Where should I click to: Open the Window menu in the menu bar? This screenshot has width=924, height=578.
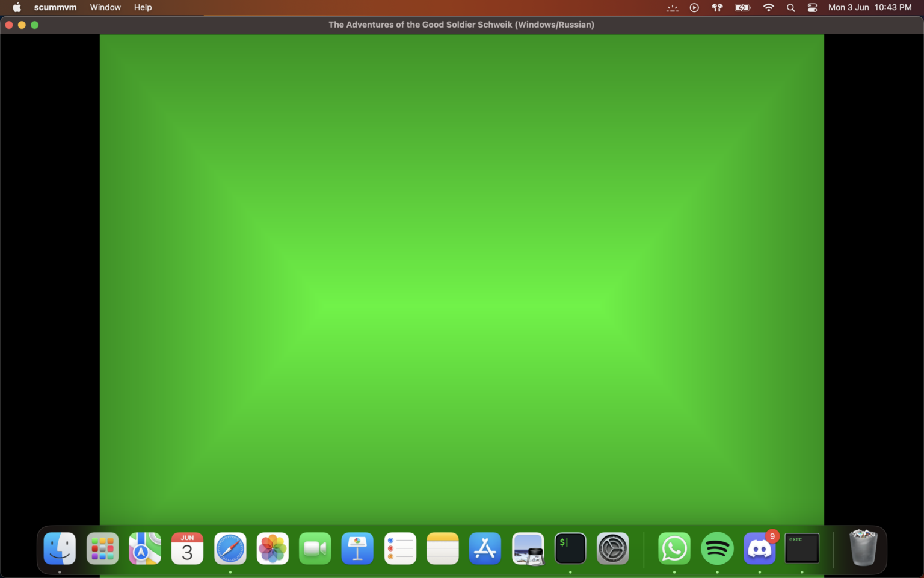(105, 7)
